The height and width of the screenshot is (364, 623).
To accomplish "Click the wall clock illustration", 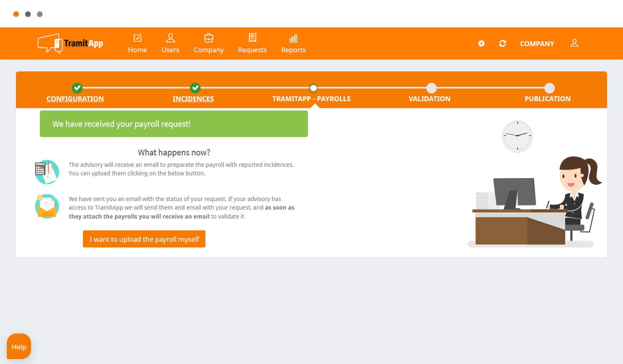I will click(x=518, y=136).
